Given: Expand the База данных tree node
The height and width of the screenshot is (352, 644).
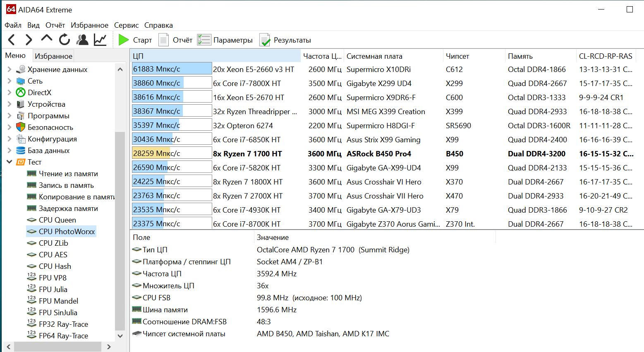Looking at the screenshot, I should click(x=9, y=151).
